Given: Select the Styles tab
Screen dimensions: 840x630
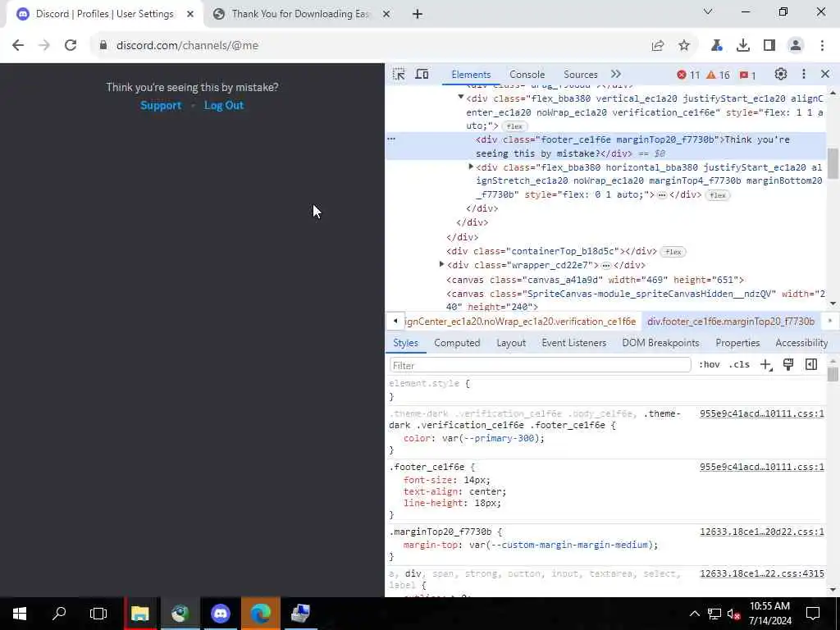Looking at the screenshot, I should [405, 343].
